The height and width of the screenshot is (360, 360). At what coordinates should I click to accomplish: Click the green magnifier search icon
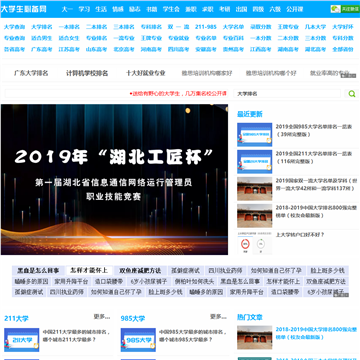pos(352,94)
